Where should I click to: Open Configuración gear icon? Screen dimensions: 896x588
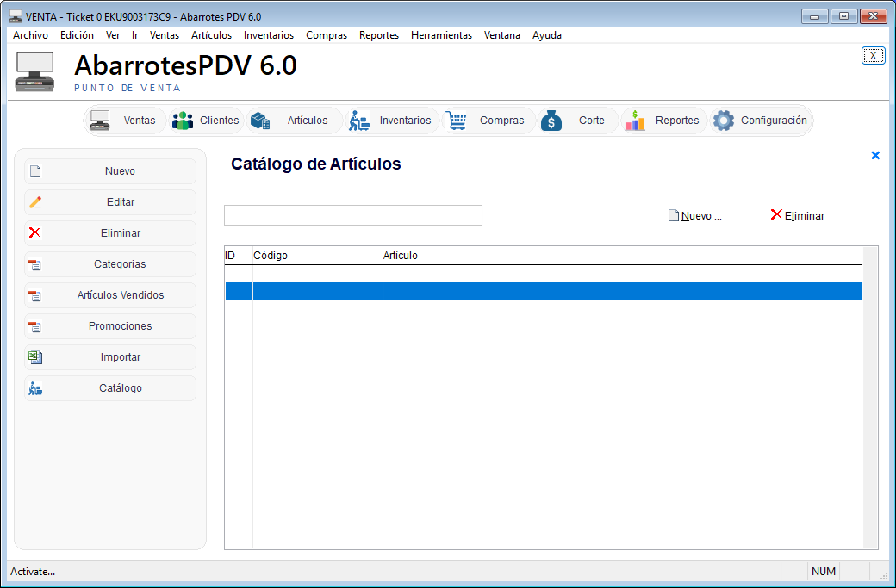coord(724,121)
